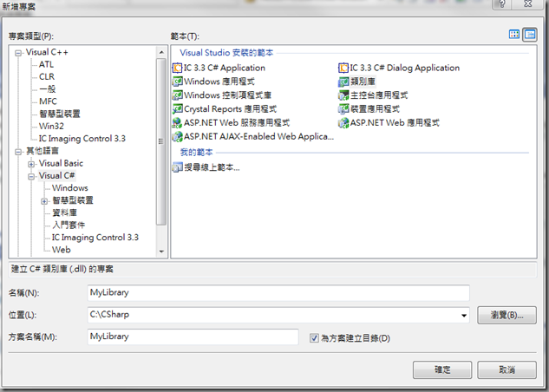Click the project types scrollbar thumb
The height and width of the screenshot is (392, 549).
tap(161, 141)
